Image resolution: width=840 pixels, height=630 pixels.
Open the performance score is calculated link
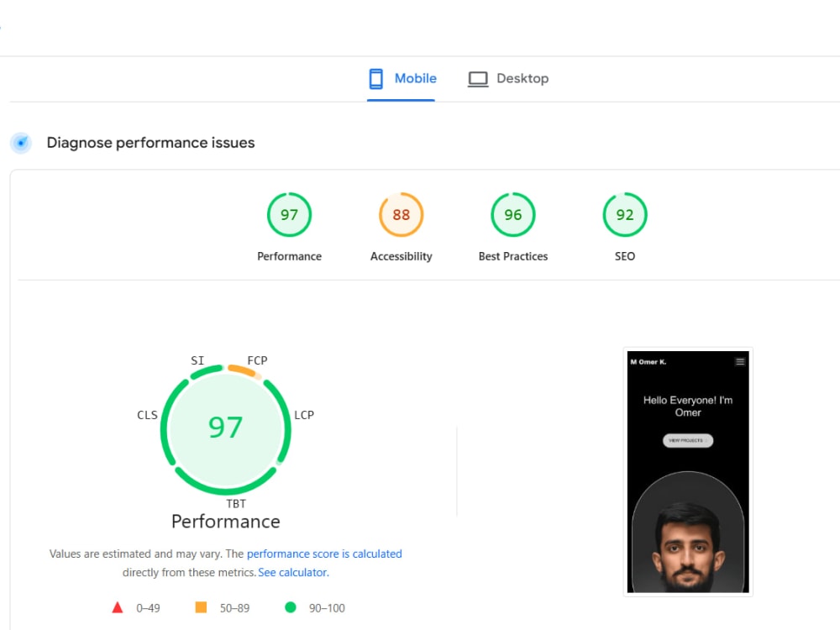coord(324,554)
